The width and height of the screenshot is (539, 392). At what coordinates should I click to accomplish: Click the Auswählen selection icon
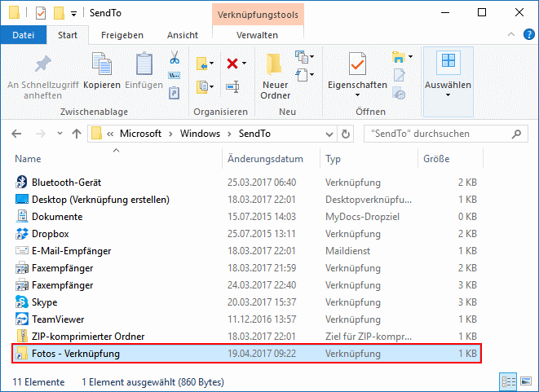tap(448, 63)
